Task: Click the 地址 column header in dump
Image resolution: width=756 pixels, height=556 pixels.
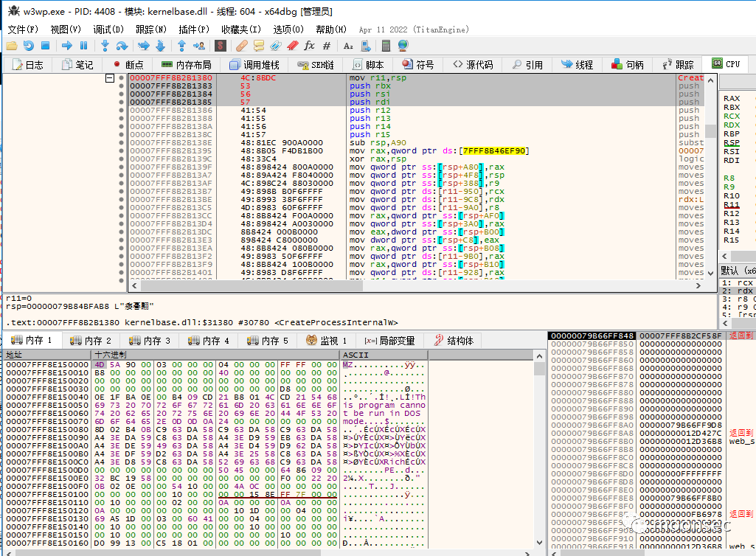Action: 48,355
